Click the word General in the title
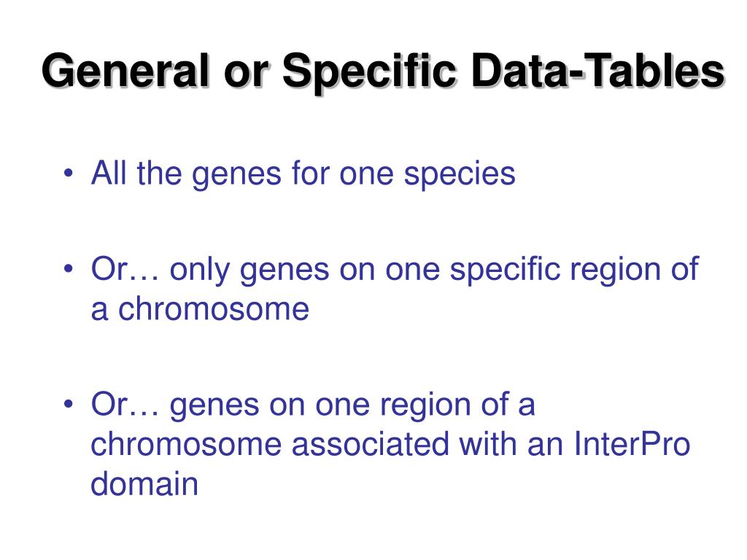This screenshot has width=747, height=560. (x=125, y=71)
